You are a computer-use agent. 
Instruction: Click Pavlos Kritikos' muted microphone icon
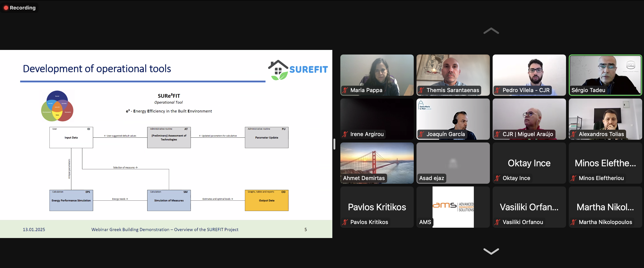coord(345,222)
